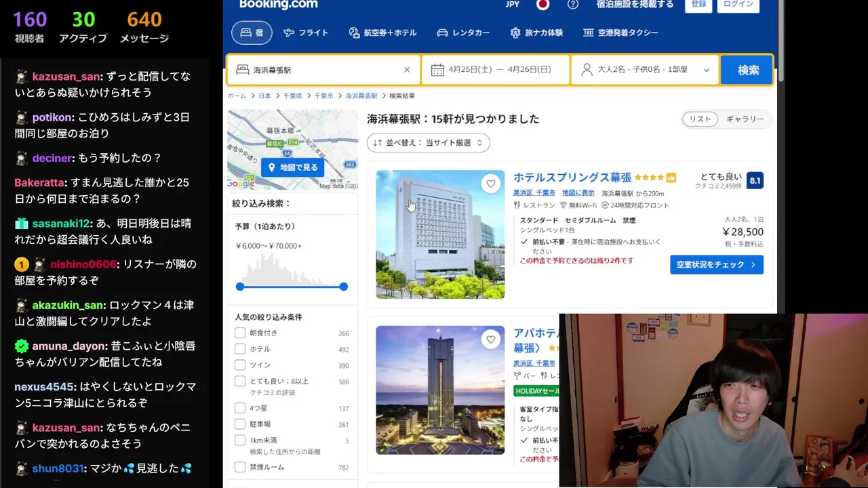The width and height of the screenshot is (868, 488).
Task: Open the 旅ナカ体験 attractions tab
Action: [x=536, y=33]
